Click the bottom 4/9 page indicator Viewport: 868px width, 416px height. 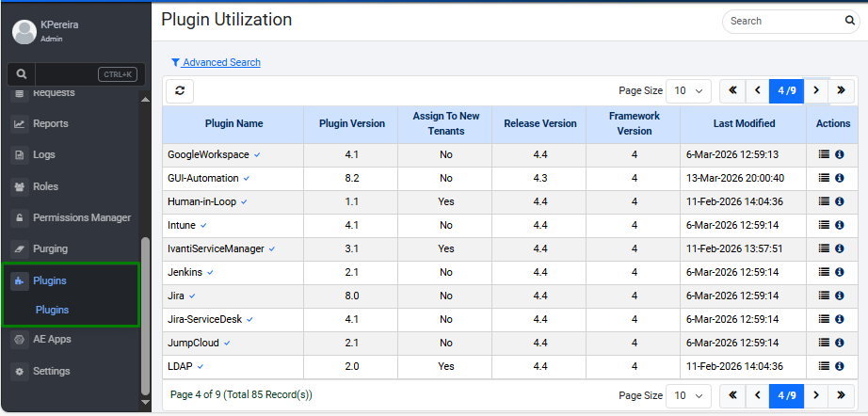(x=787, y=395)
